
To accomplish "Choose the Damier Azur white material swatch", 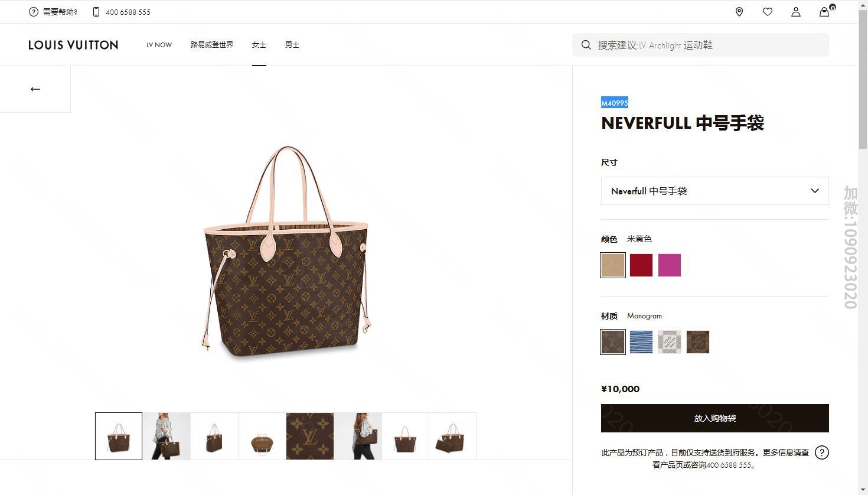I will coord(670,342).
